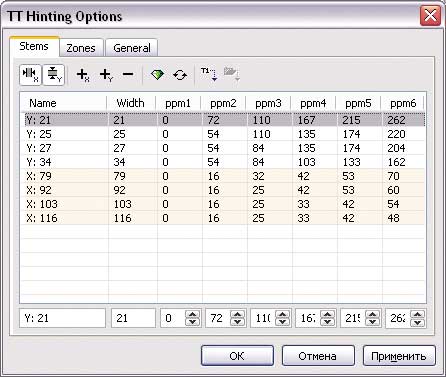The image size is (446, 377).
Task: Decrease the ppm4 spinner value
Action: click(x=327, y=322)
